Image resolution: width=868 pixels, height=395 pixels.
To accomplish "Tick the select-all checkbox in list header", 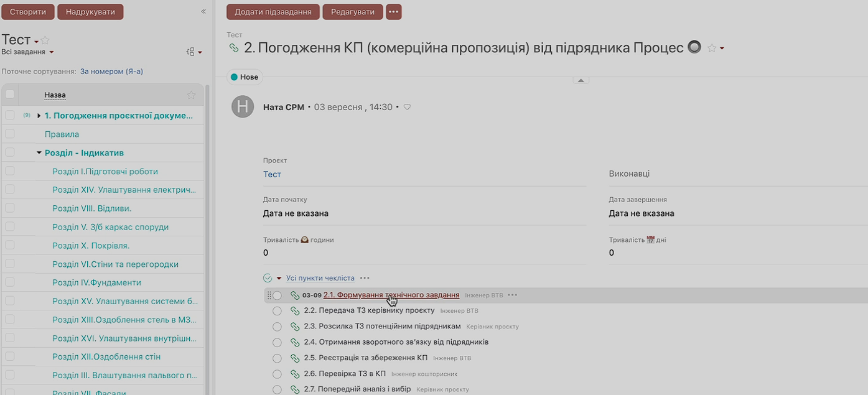I will point(10,95).
